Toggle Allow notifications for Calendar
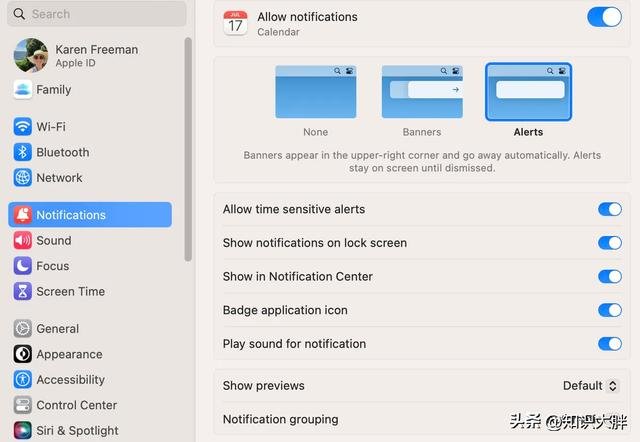Viewport: 640px width, 442px height. click(x=603, y=17)
